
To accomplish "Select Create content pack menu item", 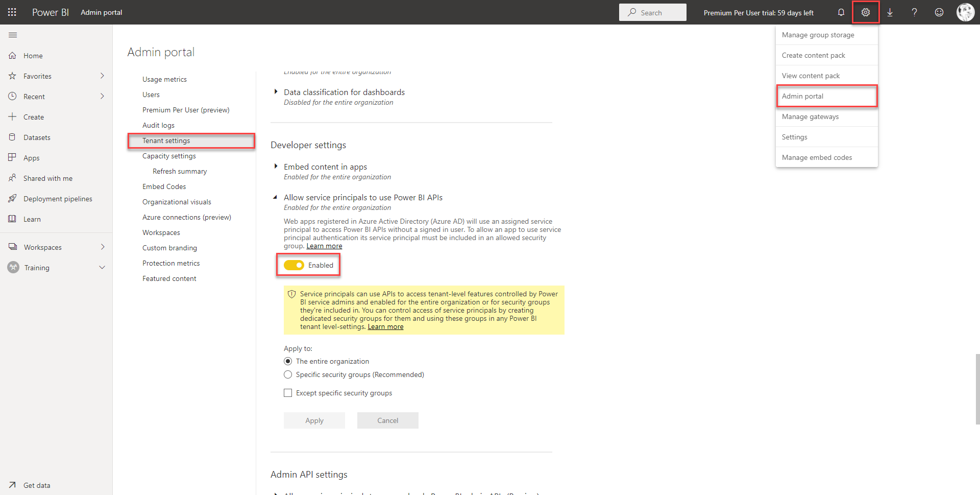I will tap(827, 55).
